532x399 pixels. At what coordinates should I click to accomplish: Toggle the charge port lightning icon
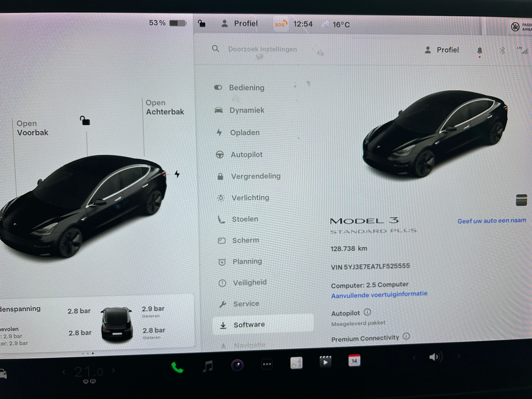pos(177,174)
